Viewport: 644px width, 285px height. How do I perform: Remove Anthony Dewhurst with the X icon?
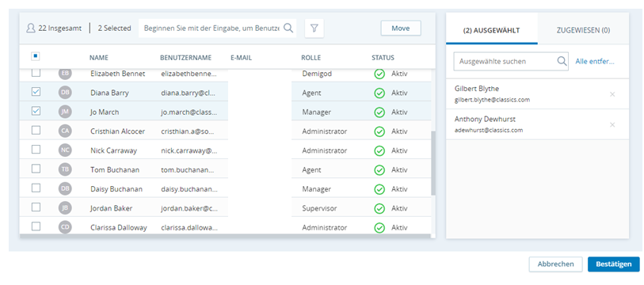612,125
